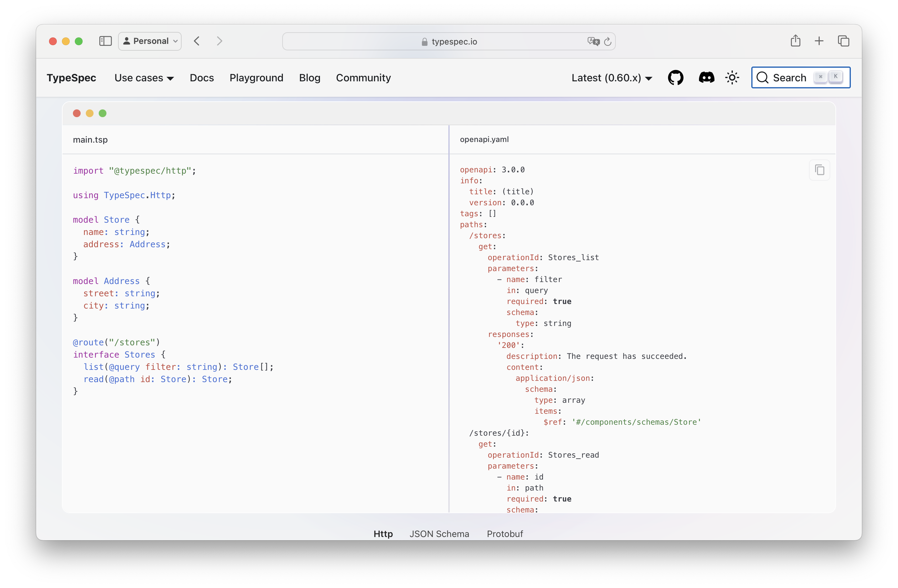Copy the generated openapi.yaml code
The width and height of the screenshot is (898, 588).
819,170
